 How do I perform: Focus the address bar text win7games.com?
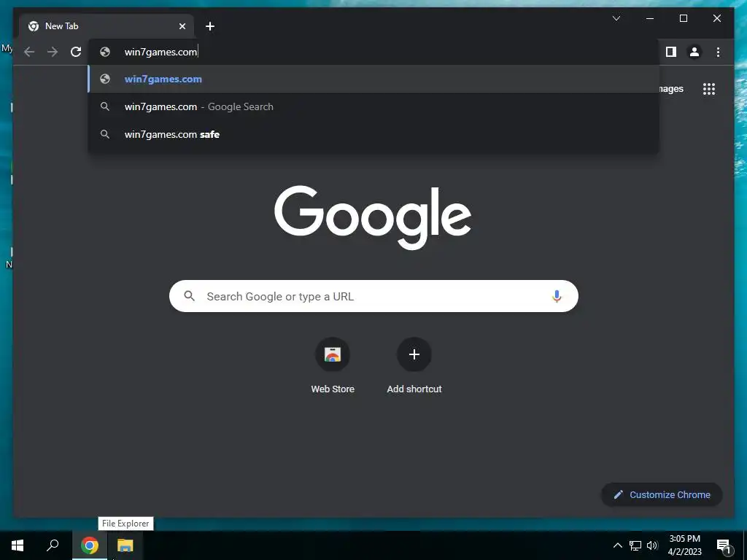(160, 52)
